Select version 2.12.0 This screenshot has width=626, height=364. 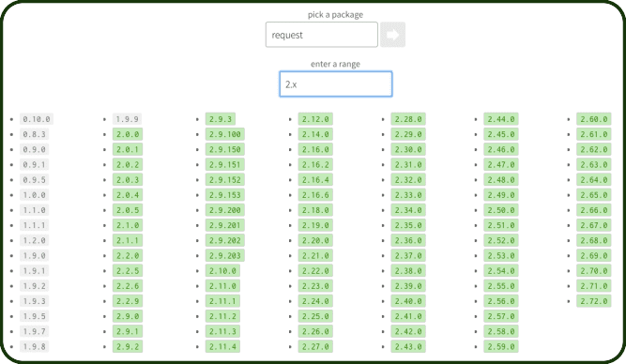tap(315, 119)
